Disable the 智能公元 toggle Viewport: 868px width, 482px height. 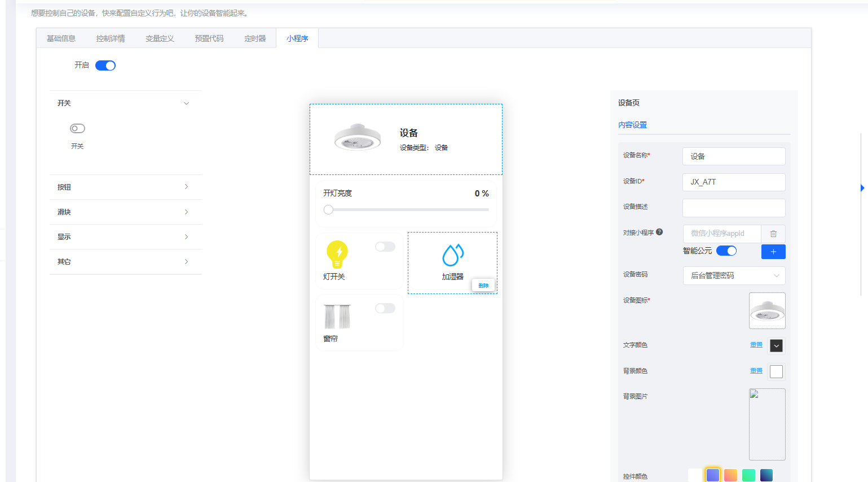[x=727, y=252]
